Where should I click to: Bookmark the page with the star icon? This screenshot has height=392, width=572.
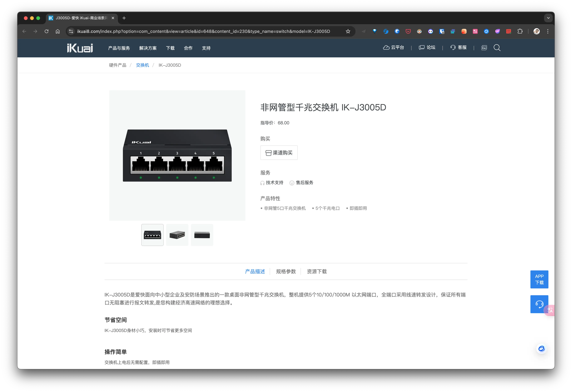348,31
